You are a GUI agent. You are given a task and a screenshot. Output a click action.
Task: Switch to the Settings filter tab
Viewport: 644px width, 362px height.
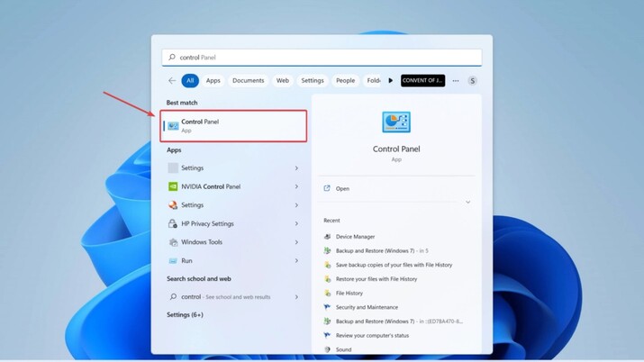[x=313, y=80]
